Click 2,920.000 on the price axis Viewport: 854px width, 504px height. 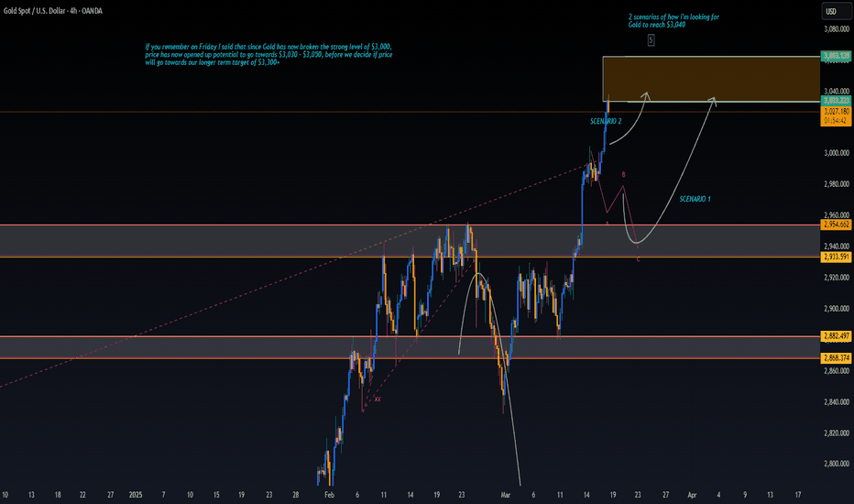click(x=837, y=278)
